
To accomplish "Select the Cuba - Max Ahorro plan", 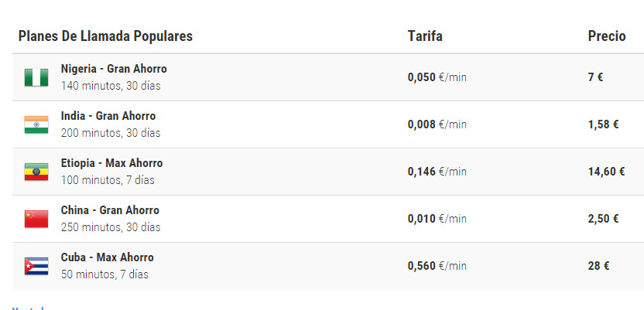I will pyautogui.click(x=107, y=257).
